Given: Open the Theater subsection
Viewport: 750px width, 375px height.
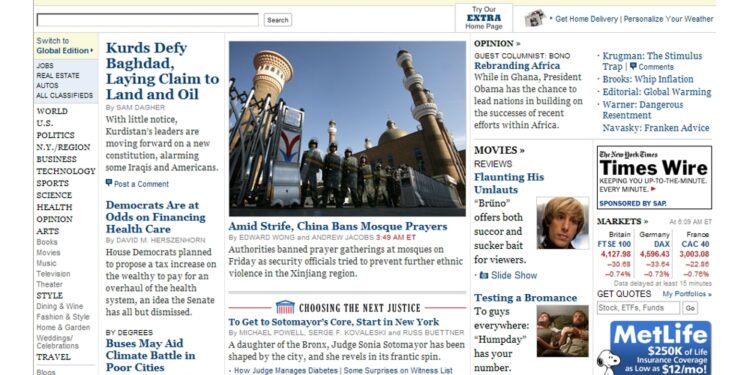Looking at the screenshot, I should [x=49, y=284].
